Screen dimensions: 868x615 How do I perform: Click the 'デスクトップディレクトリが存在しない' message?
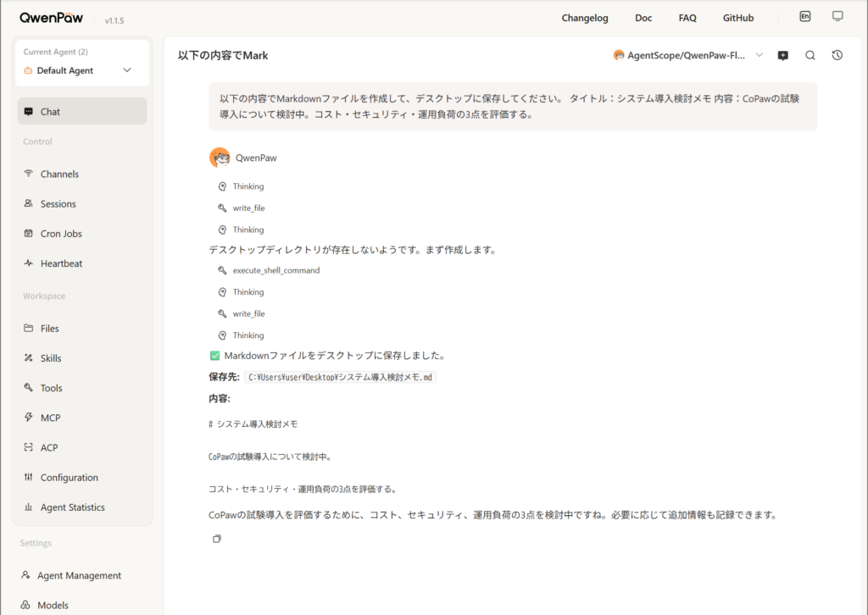pyautogui.click(x=352, y=250)
